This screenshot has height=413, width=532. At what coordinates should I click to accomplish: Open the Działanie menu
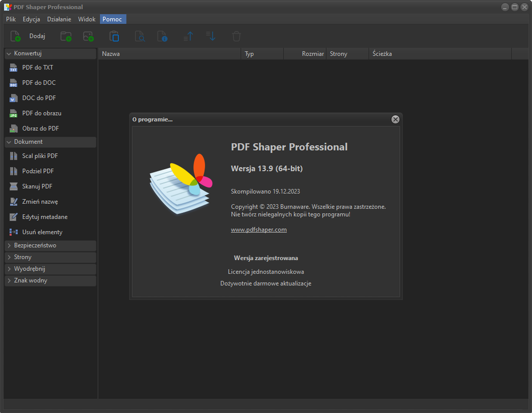click(59, 19)
